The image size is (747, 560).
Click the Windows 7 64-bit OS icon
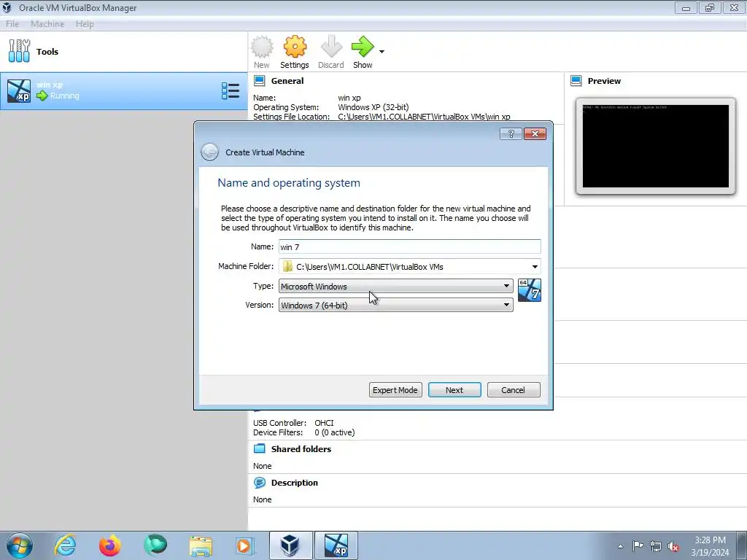click(530, 290)
